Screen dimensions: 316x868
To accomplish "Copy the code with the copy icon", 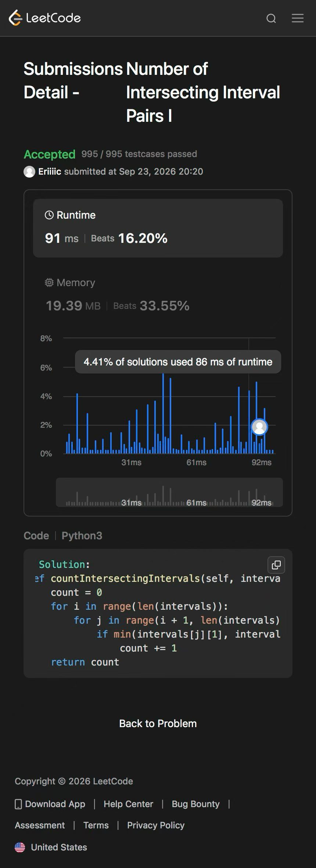I will tap(276, 565).
